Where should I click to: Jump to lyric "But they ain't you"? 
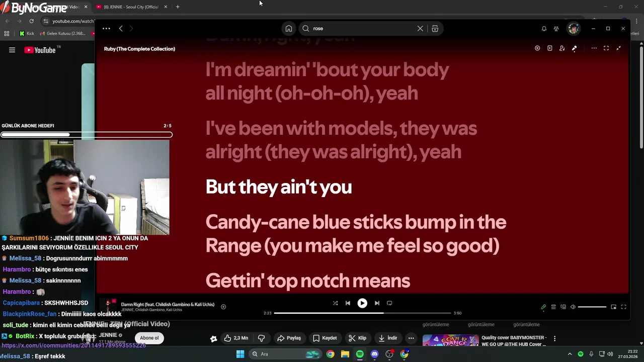coord(279,187)
